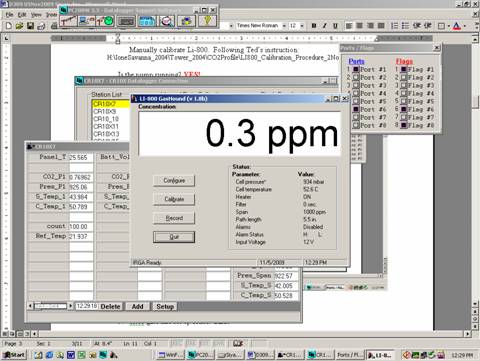Image resolution: width=480 pixels, height=361 pixels.
Task: Switch to the PC20... taskbar button
Action: [201, 355]
